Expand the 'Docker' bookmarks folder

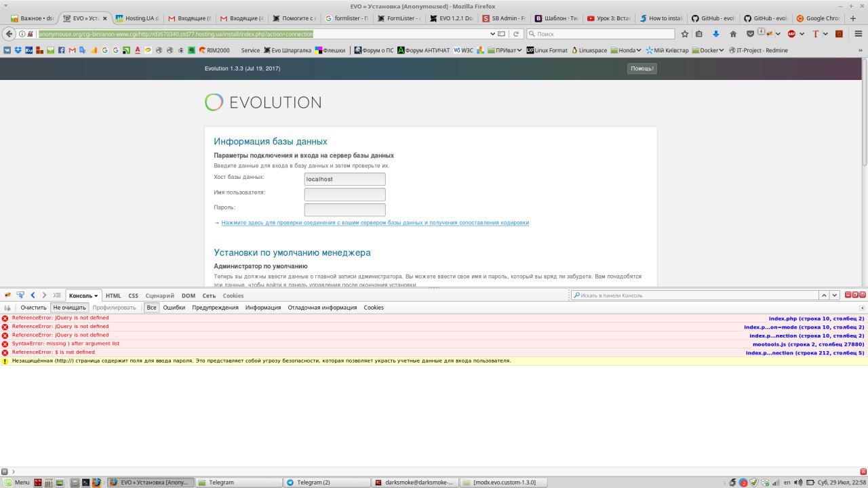[707, 50]
